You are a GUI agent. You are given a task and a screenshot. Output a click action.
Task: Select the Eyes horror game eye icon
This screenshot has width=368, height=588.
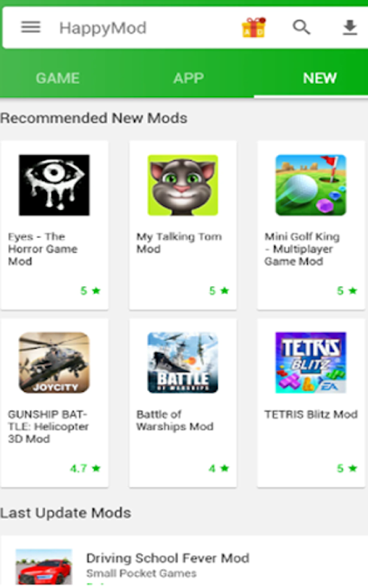(54, 185)
